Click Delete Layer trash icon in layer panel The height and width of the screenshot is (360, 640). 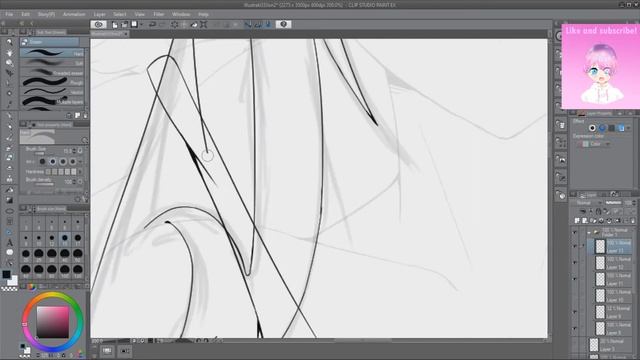pyautogui.click(x=632, y=220)
